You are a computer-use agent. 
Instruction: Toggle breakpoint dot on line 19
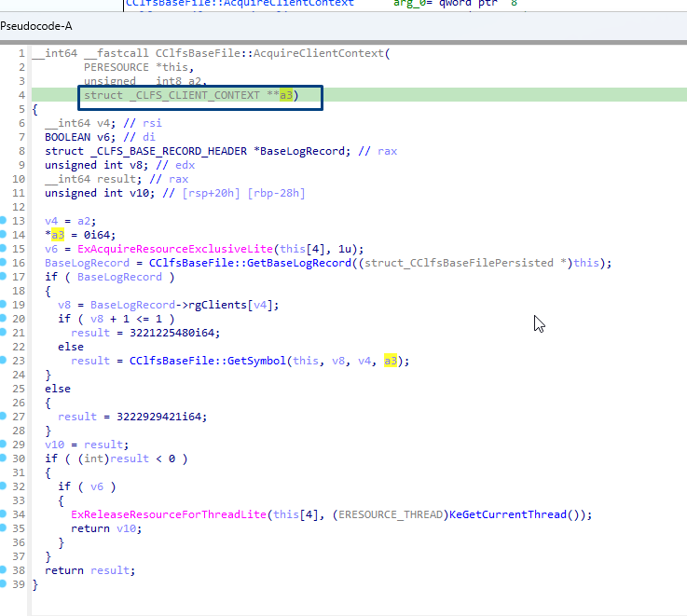click(x=3, y=304)
